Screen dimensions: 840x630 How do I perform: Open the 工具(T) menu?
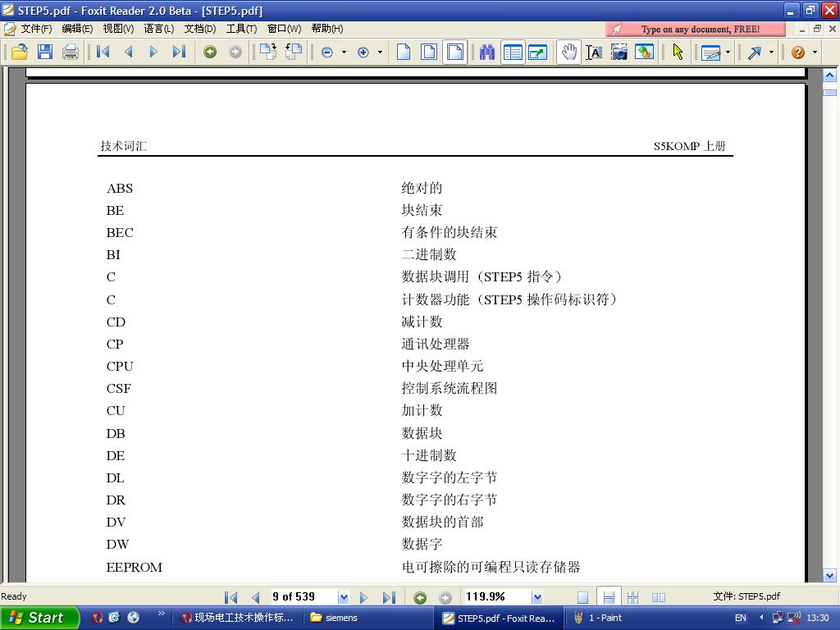[241, 29]
